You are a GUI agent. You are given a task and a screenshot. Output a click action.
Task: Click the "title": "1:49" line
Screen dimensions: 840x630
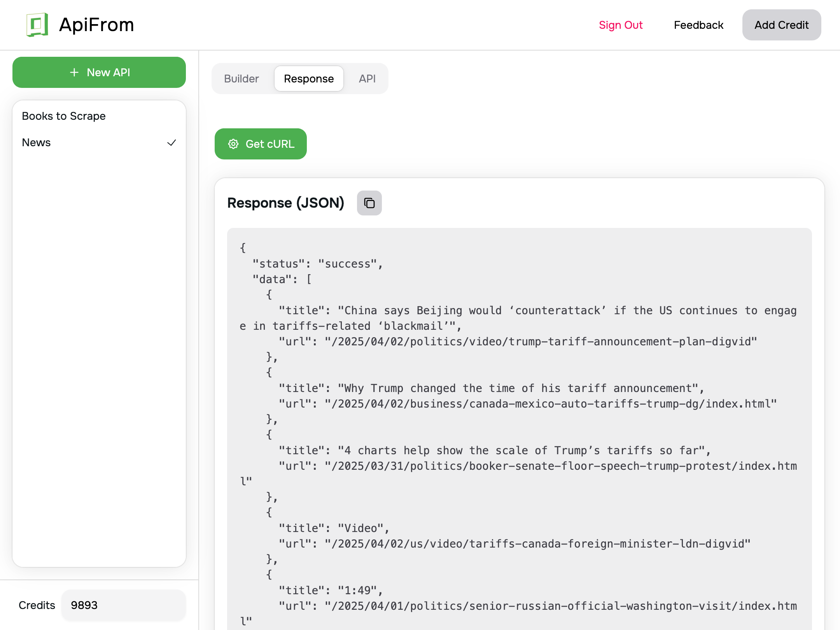coord(331,590)
